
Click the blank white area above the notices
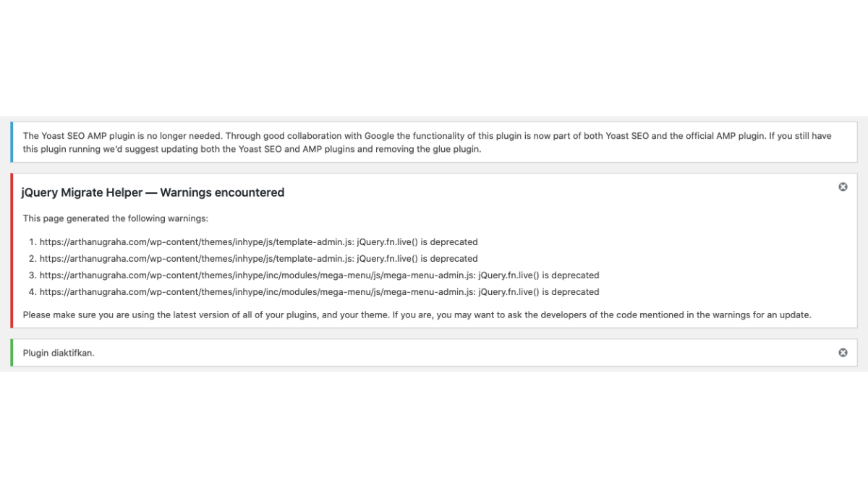(434, 58)
